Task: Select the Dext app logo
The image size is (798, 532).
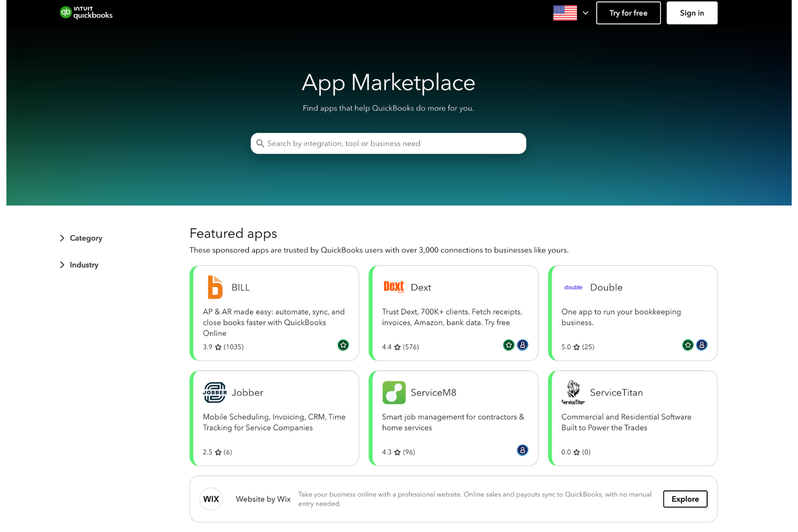Action: click(x=394, y=287)
